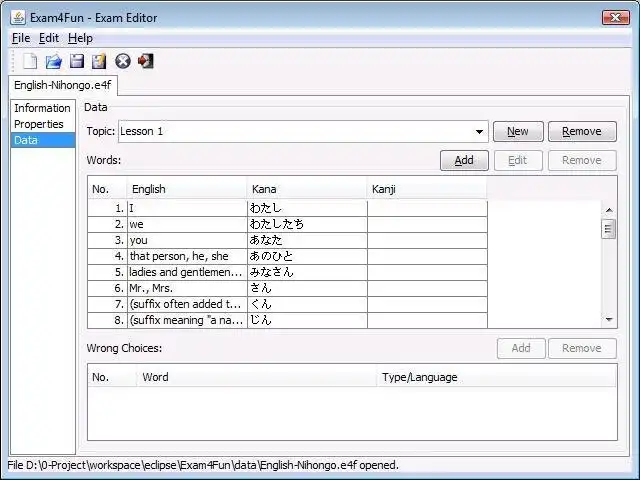
Task: Select 'ladies and gentlemen…' cell
Action: coord(187,272)
